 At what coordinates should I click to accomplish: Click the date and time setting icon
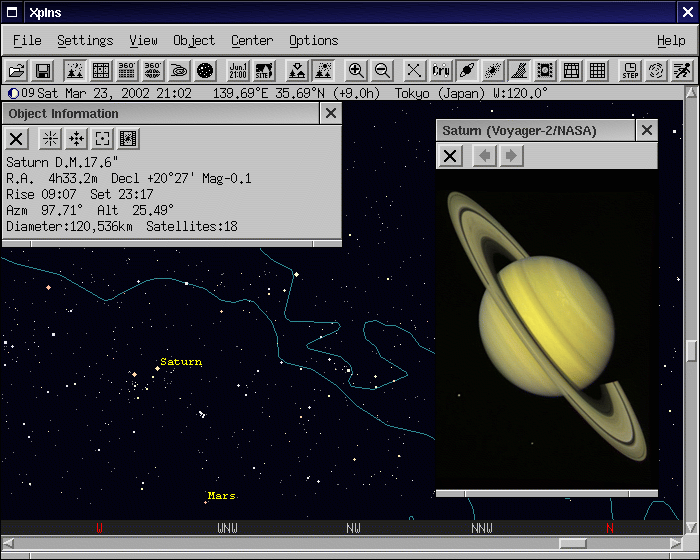(238, 71)
